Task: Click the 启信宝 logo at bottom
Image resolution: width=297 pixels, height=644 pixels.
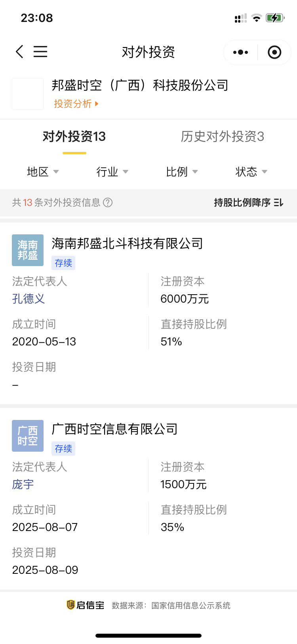Action: tap(86, 605)
